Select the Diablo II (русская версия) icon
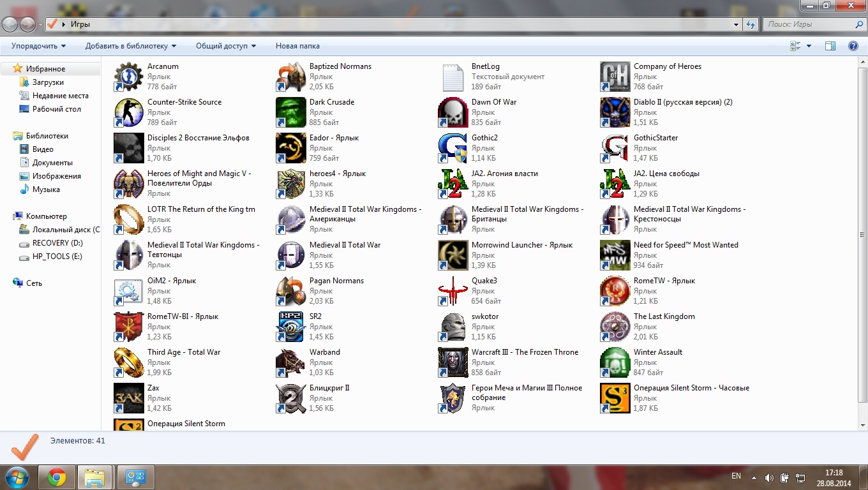The width and height of the screenshot is (868, 490). click(x=615, y=112)
